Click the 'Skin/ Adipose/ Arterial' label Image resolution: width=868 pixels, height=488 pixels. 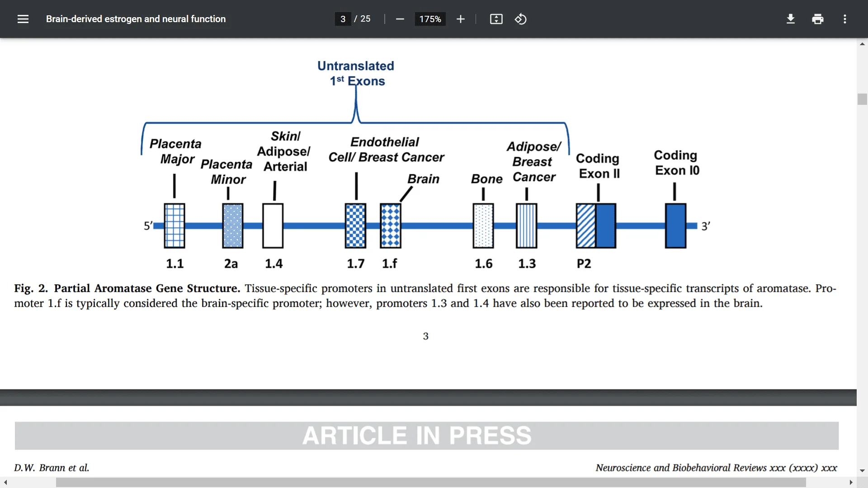click(x=284, y=151)
